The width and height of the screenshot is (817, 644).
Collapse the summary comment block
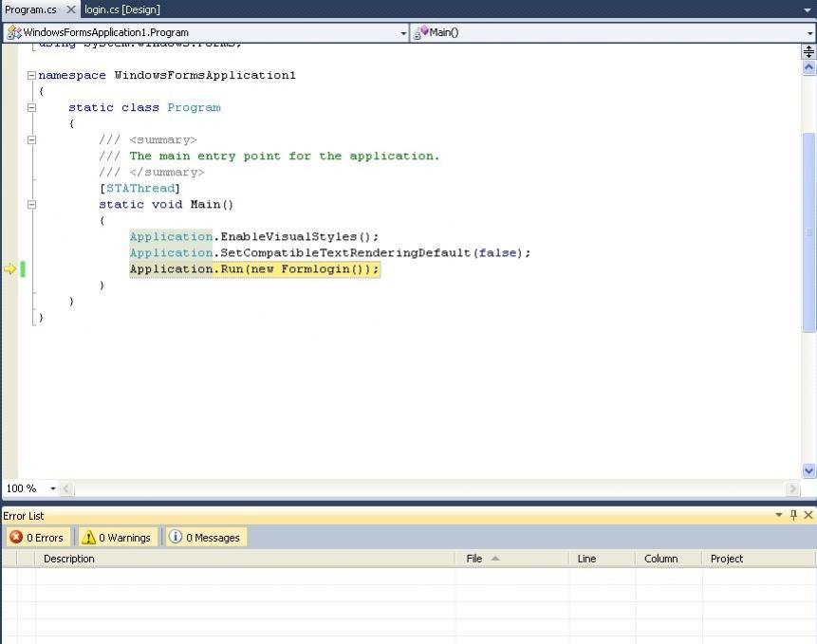click(x=31, y=140)
